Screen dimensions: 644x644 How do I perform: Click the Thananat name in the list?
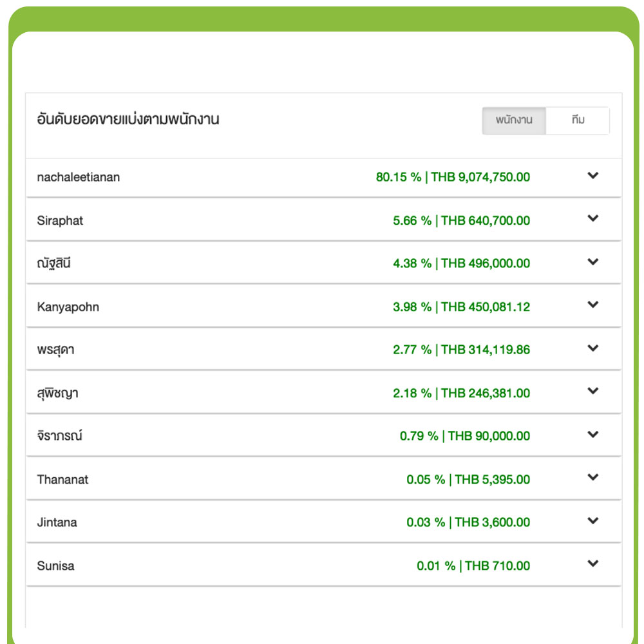tap(62, 480)
